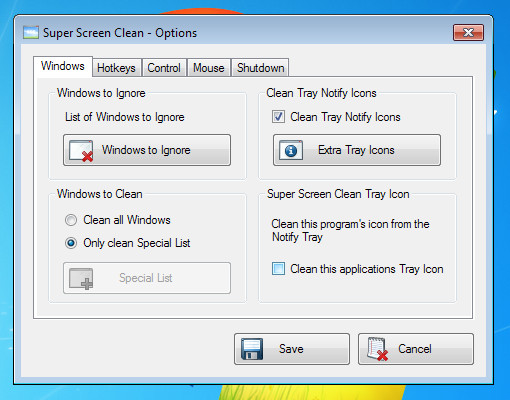
Task: Go to the Mouse tab
Action: (x=209, y=68)
